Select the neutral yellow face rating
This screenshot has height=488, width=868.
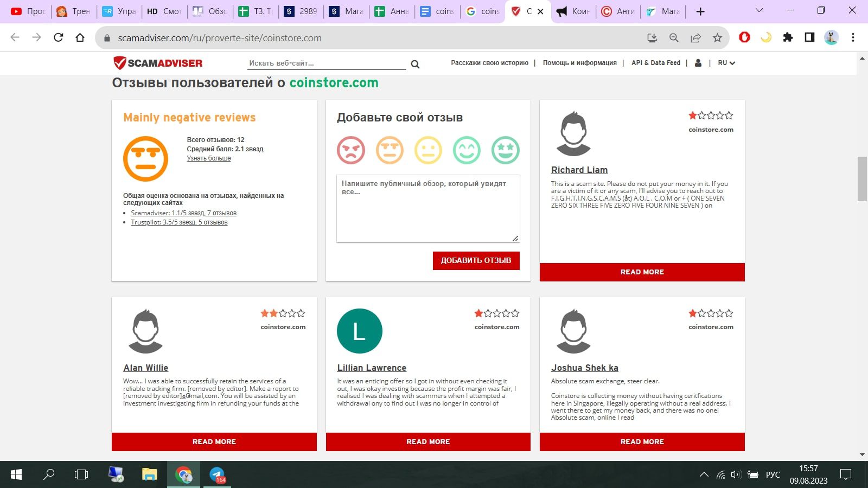point(428,150)
